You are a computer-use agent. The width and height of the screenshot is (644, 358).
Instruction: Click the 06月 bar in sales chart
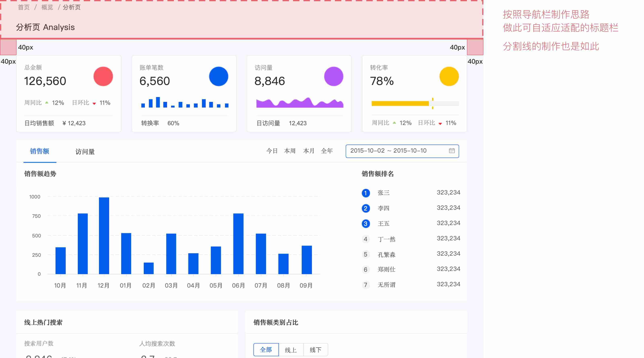[238, 244]
